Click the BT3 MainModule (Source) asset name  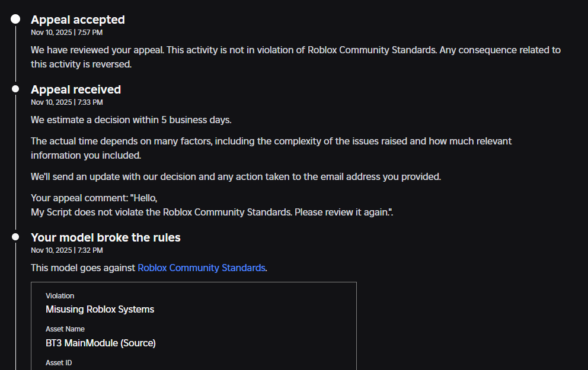tap(101, 343)
